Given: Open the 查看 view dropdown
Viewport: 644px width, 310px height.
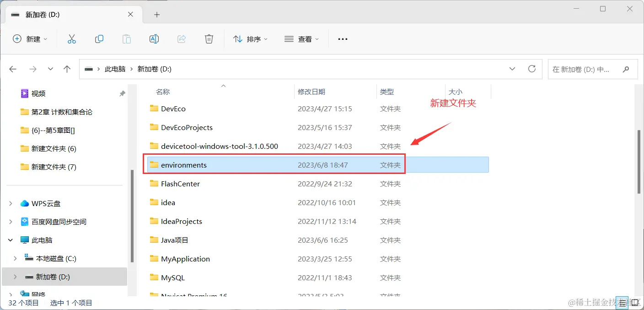Looking at the screenshot, I should (x=301, y=39).
